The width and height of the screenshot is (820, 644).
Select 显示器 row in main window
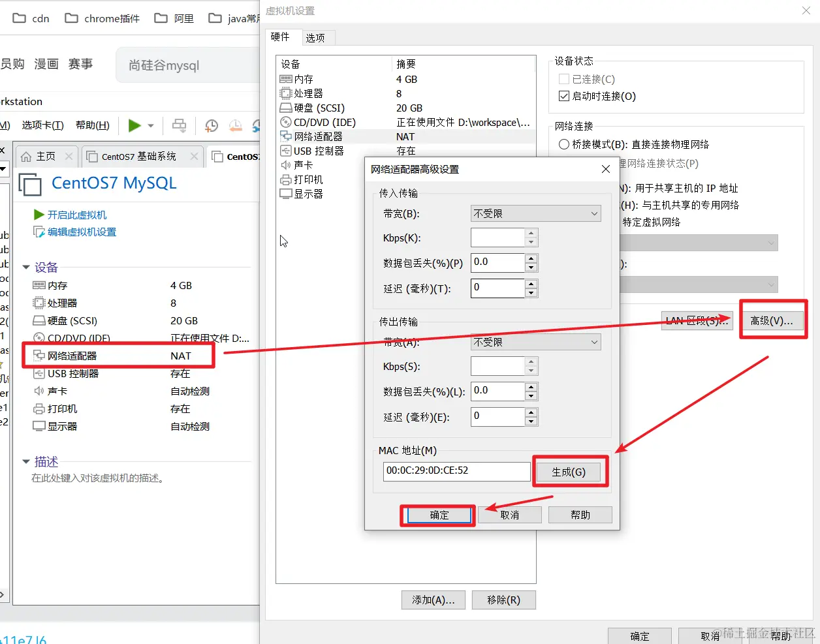pyautogui.click(x=140, y=427)
